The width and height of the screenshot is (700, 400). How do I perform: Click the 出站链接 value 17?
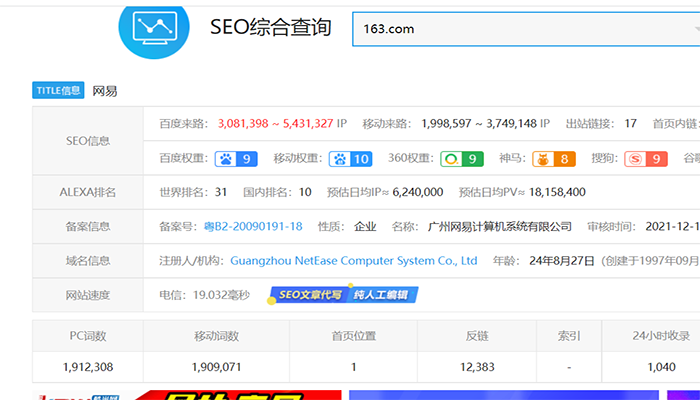[630, 123]
